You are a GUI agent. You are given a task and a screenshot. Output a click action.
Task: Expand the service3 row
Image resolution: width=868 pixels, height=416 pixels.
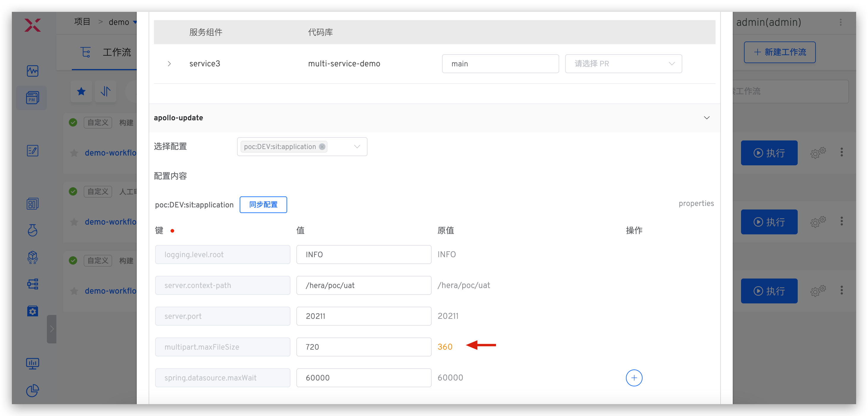169,64
